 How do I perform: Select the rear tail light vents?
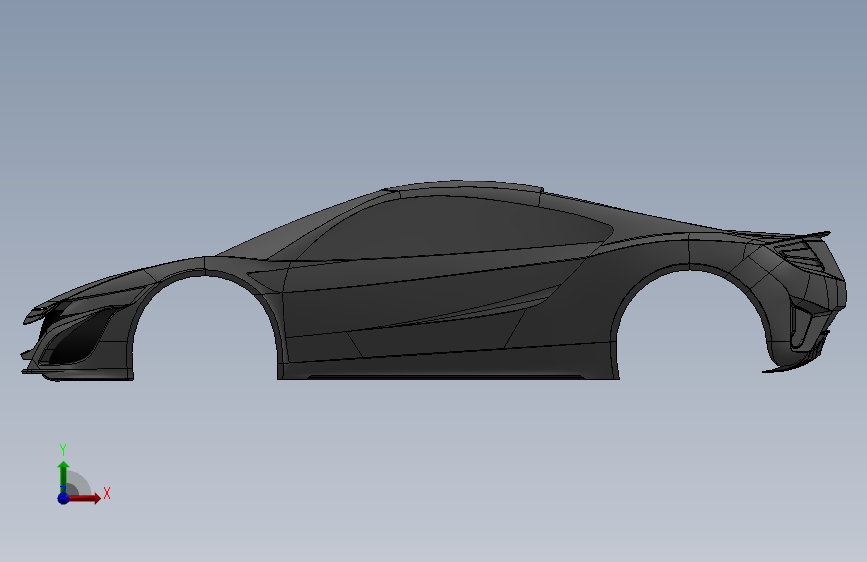[x=802, y=257]
